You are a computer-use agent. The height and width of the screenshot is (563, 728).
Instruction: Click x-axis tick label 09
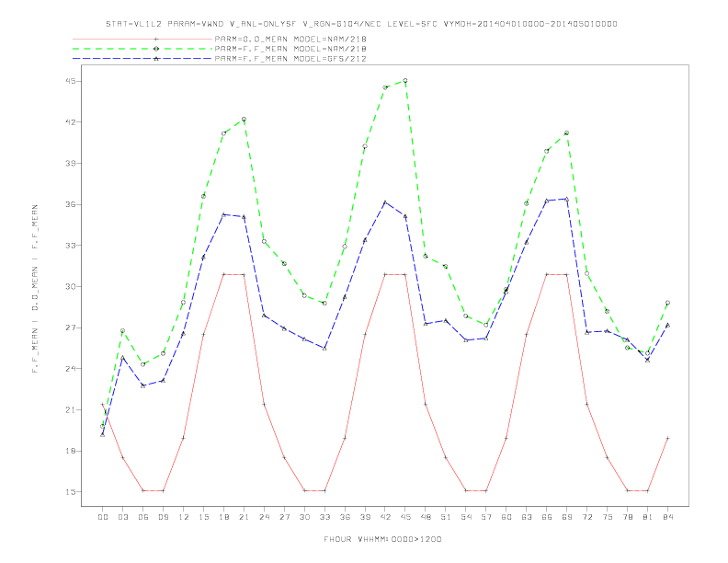[163, 517]
